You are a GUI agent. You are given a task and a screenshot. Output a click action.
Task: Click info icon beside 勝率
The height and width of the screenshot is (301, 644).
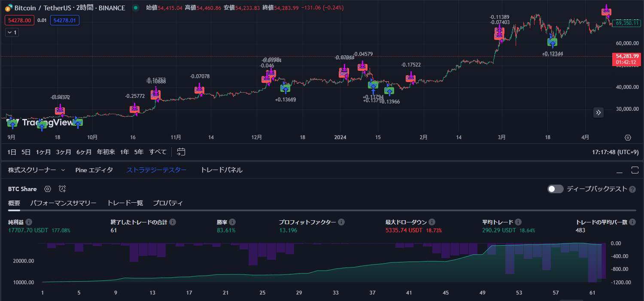[232, 222]
